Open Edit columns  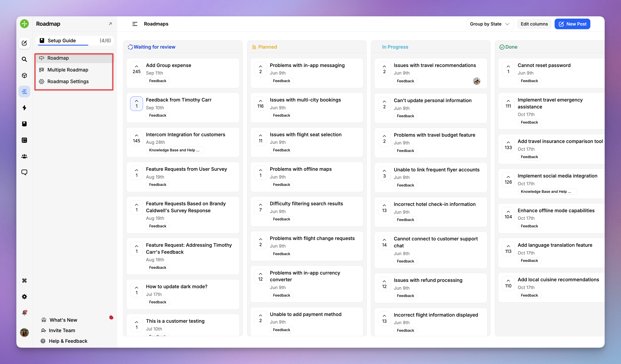[x=534, y=24]
